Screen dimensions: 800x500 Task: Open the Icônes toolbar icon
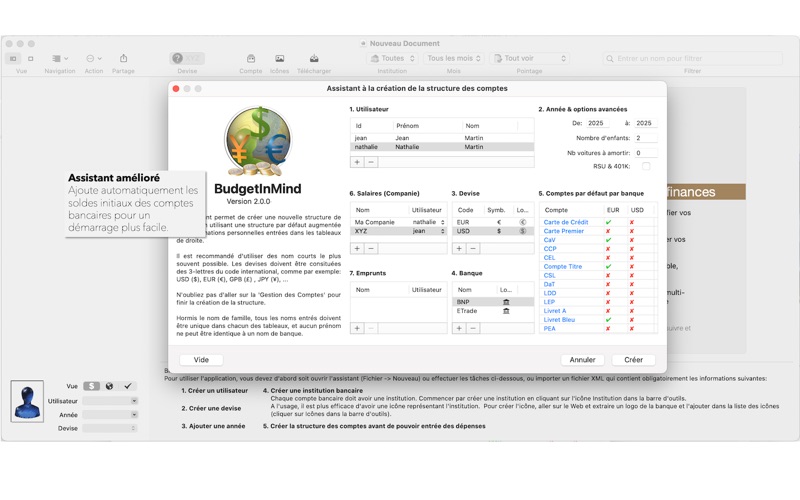(x=280, y=59)
